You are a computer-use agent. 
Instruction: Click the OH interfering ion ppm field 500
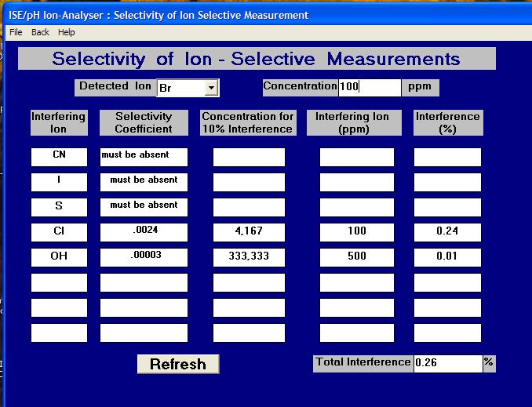[357, 257]
